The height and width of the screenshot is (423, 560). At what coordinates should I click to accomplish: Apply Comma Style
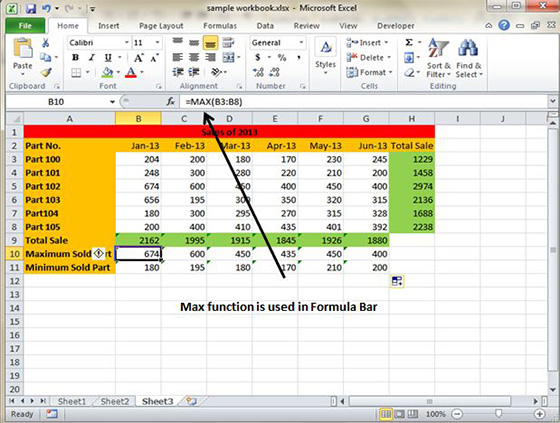point(299,58)
